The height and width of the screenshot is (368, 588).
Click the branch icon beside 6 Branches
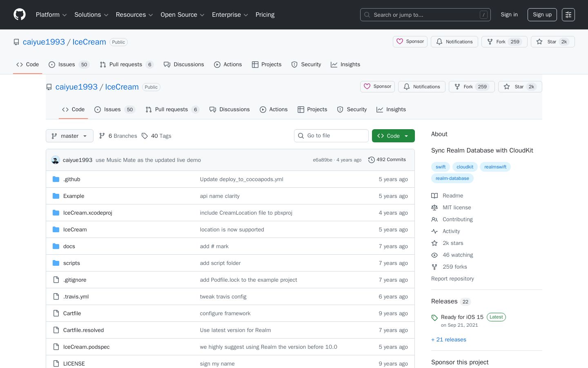pyautogui.click(x=102, y=136)
